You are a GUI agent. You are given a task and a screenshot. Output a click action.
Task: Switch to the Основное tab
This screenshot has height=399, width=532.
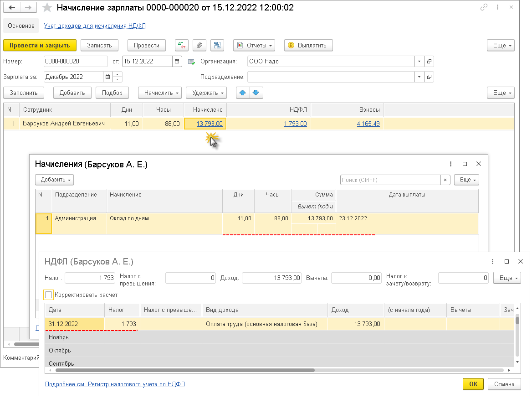pyautogui.click(x=21, y=26)
